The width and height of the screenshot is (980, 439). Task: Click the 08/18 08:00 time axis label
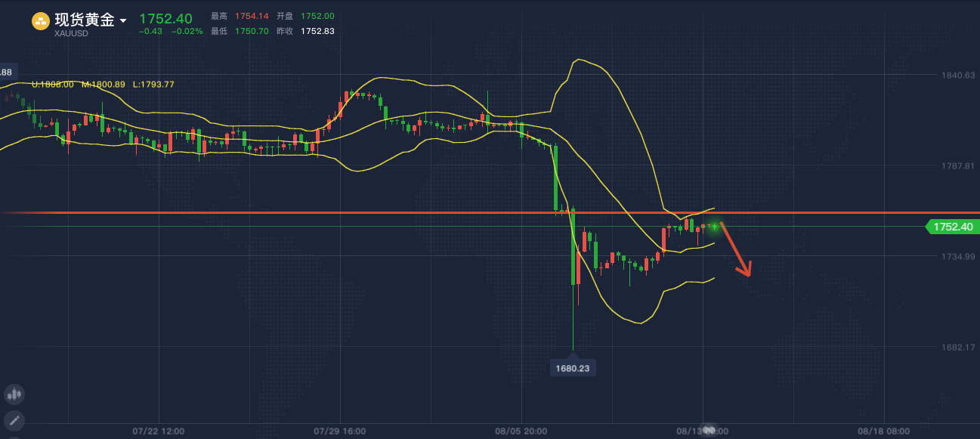pyautogui.click(x=884, y=431)
